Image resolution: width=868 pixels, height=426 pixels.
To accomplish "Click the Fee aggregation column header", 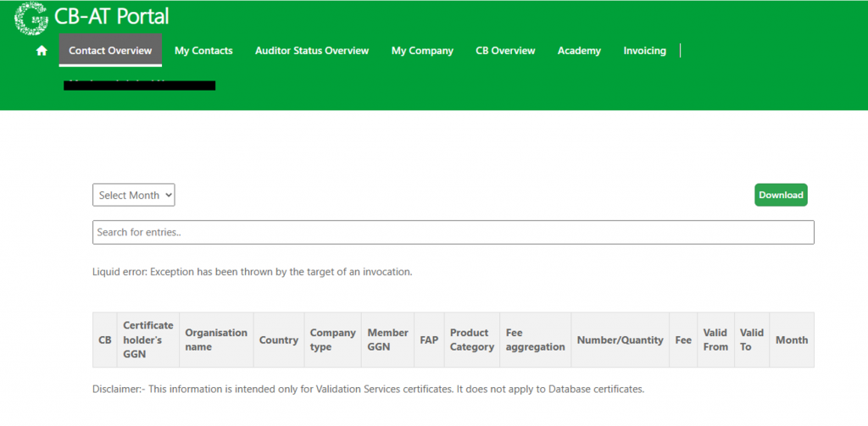I will pos(535,340).
